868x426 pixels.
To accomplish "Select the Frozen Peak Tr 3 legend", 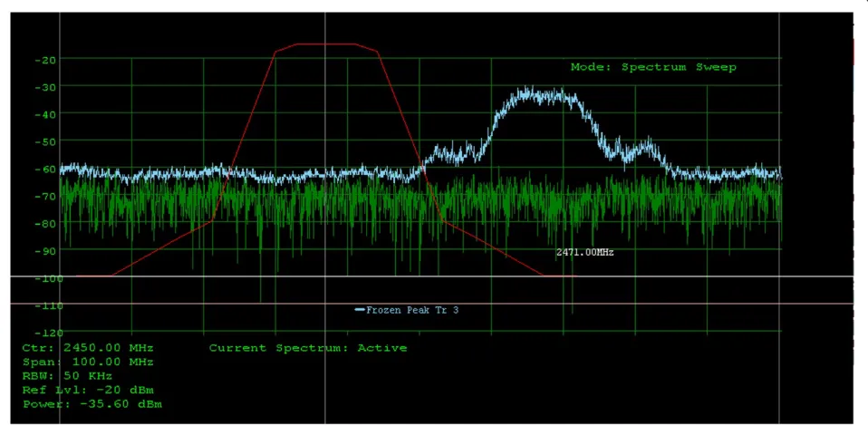I will point(407,310).
